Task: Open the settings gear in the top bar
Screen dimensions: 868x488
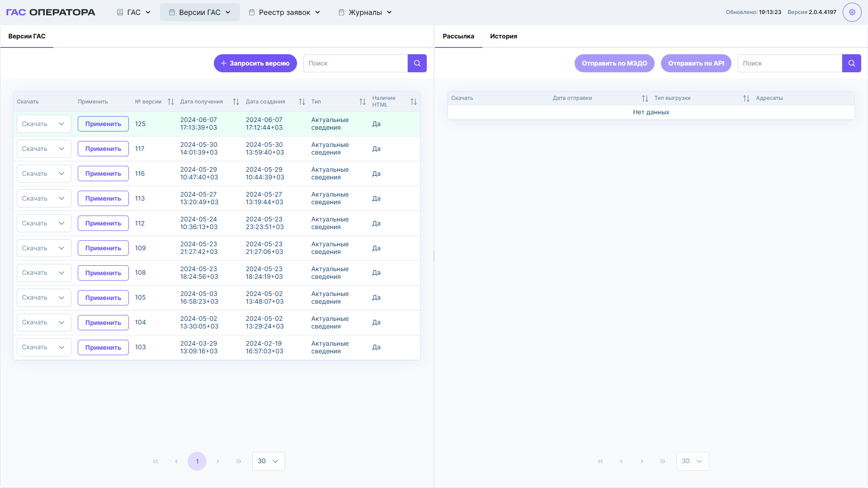Action: coord(852,12)
